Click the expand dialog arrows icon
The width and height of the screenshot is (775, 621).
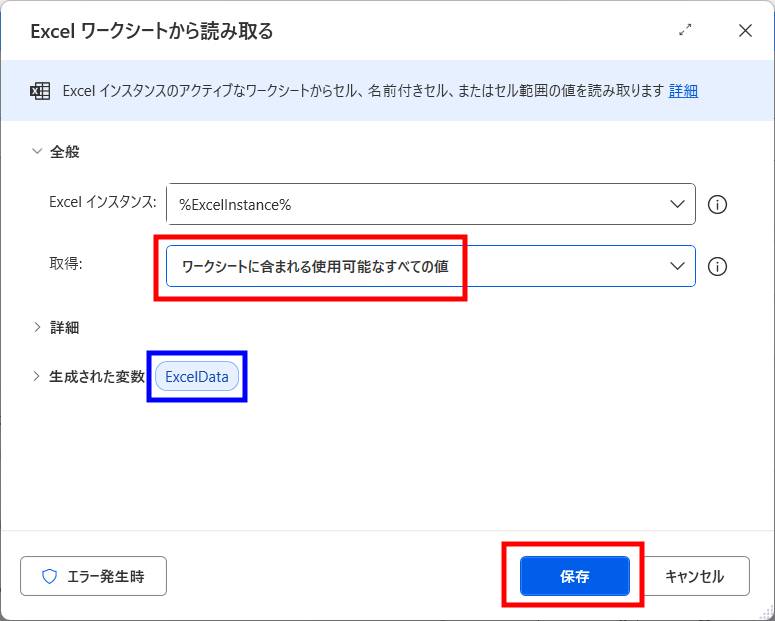685,30
